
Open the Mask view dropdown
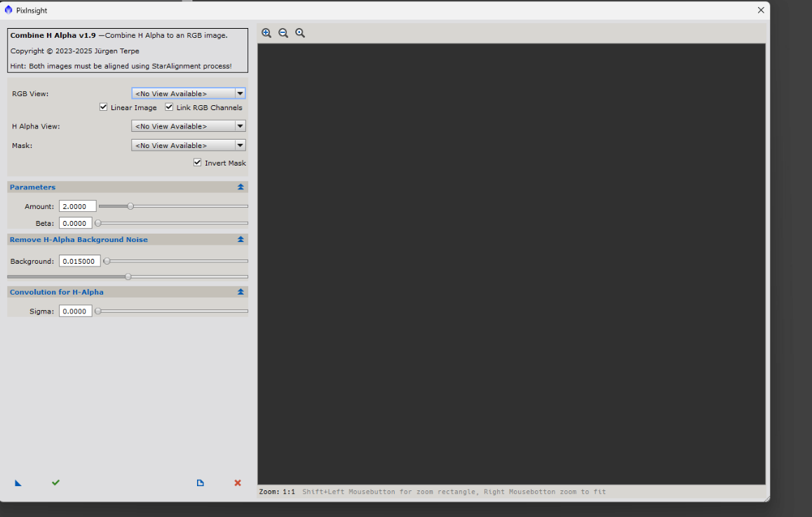click(189, 146)
